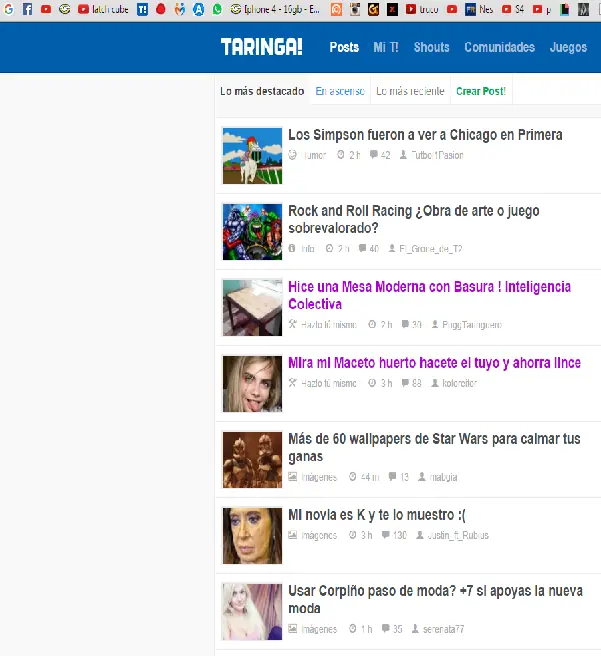Click the image icon on Star Wars wallpapers post
This screenshot has width=601, height=656.
point(293,477)
